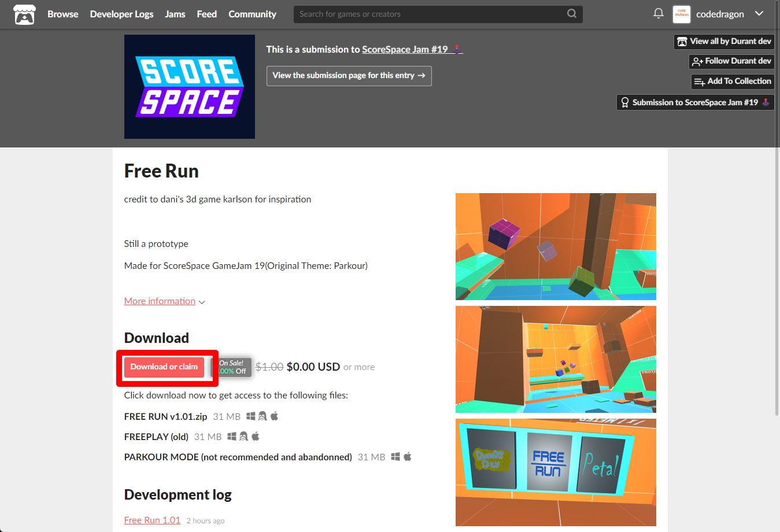
Task: Open Developer Logs page
Action: click(121, 14)
